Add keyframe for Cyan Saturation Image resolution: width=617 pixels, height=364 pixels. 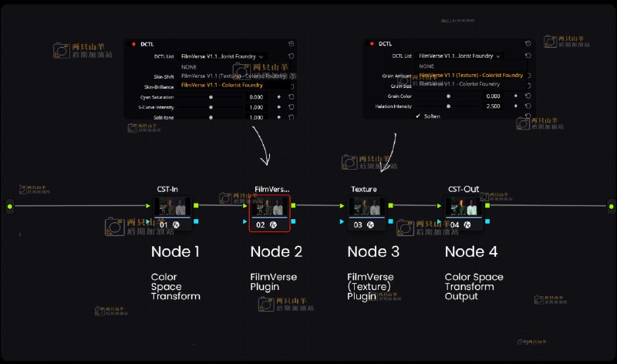(x=281, y=97)
